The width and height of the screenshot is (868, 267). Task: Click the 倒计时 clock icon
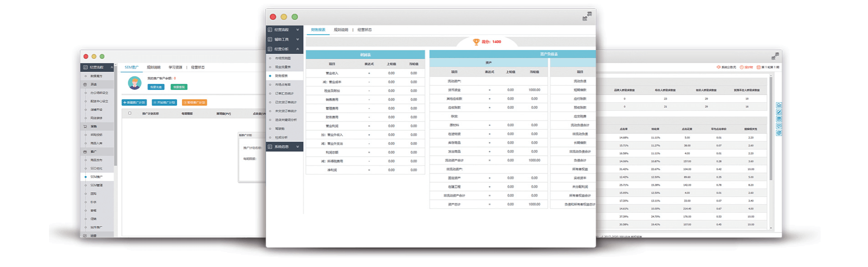coord(742,67)
